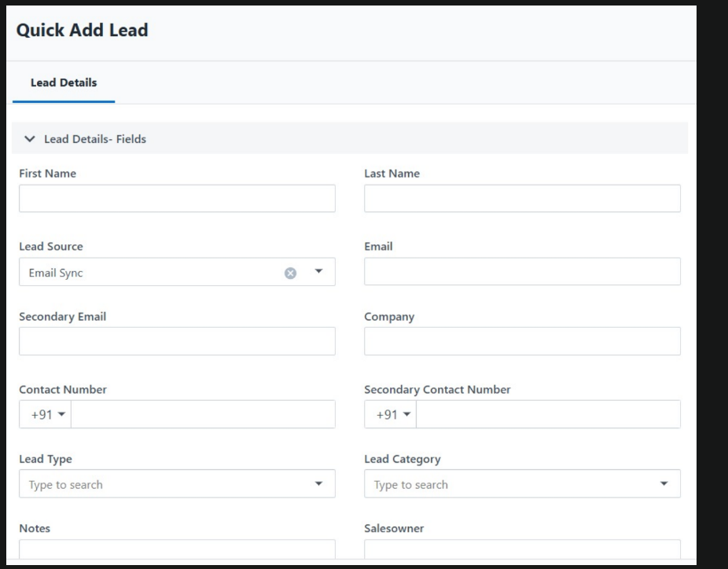Clear the Email Sync lead source selection

290,273
